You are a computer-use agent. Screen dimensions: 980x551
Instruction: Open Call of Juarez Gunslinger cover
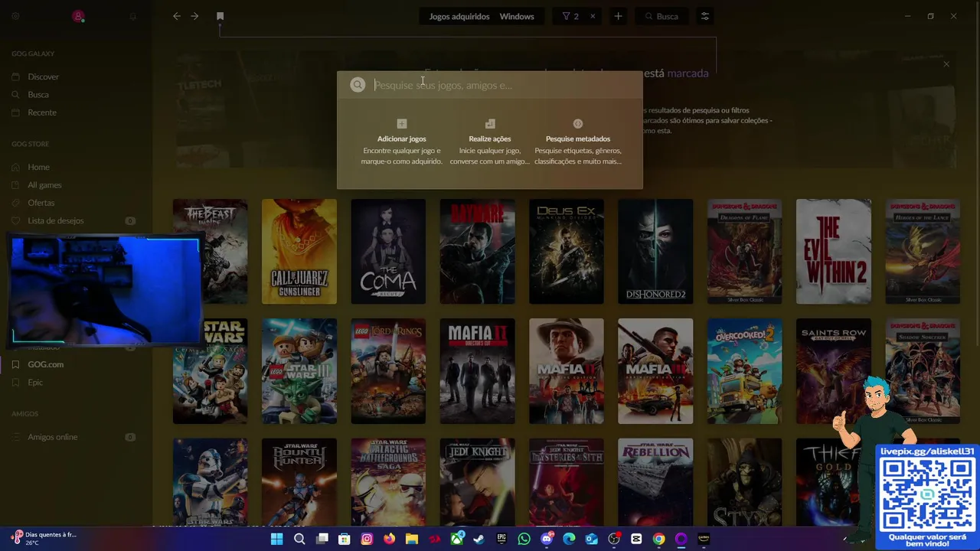coord(299,252)
